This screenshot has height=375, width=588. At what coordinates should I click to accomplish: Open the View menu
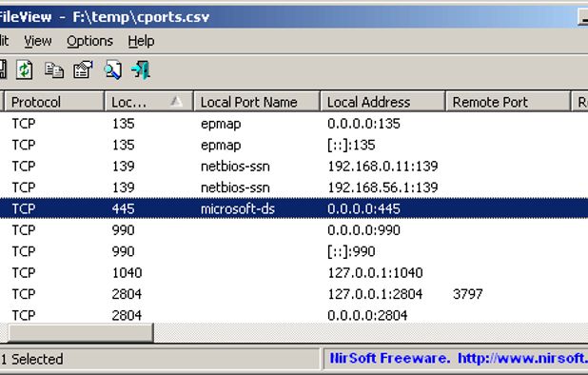tap(38, 41)
